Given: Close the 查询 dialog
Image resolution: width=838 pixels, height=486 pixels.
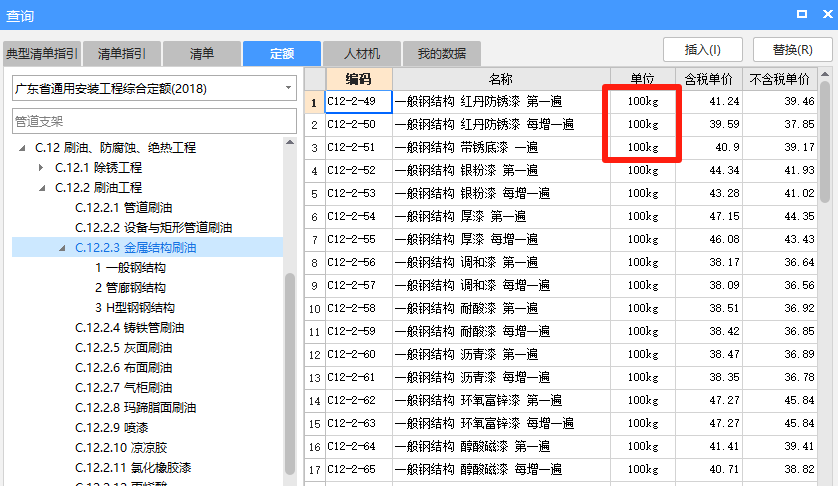Looking at the screenshot, I should pos(827,14).
